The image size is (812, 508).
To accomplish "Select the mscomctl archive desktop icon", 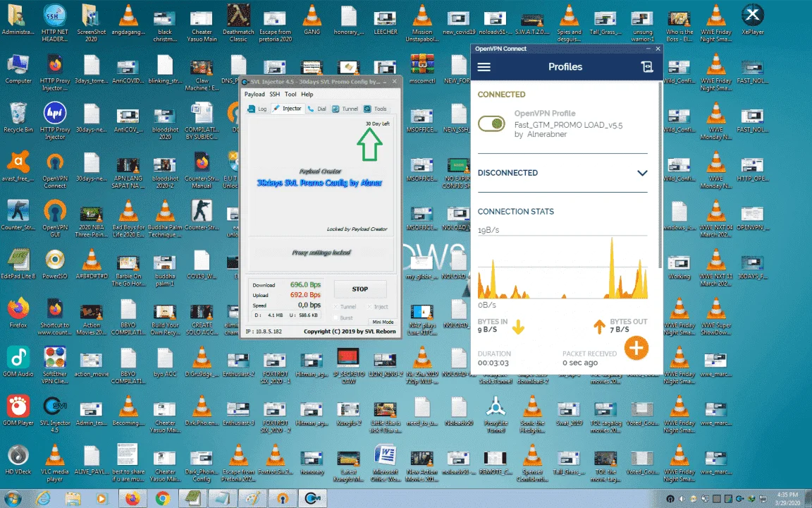I will pyautogui.click(x=422, y=69).
